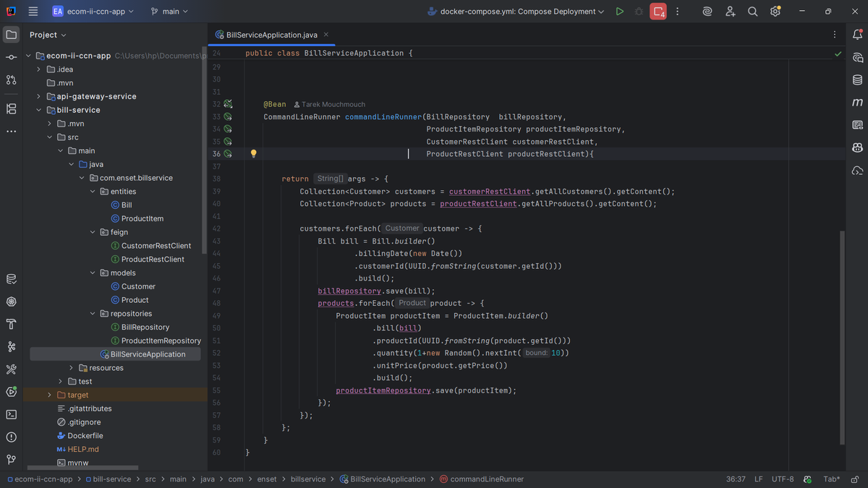
Task: Expand the api-gateway-service folder
Action: (39, 96)
